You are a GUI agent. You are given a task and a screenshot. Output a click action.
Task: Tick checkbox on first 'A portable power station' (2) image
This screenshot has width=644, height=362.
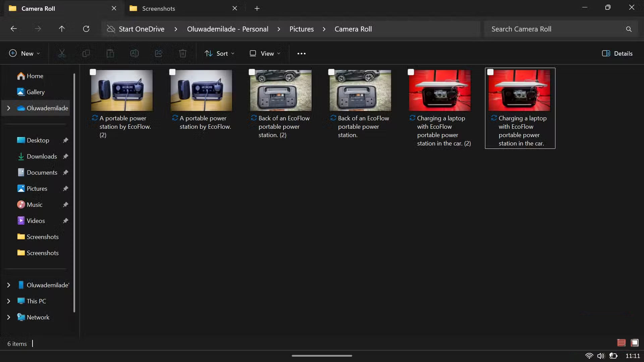tap(93, 72)
